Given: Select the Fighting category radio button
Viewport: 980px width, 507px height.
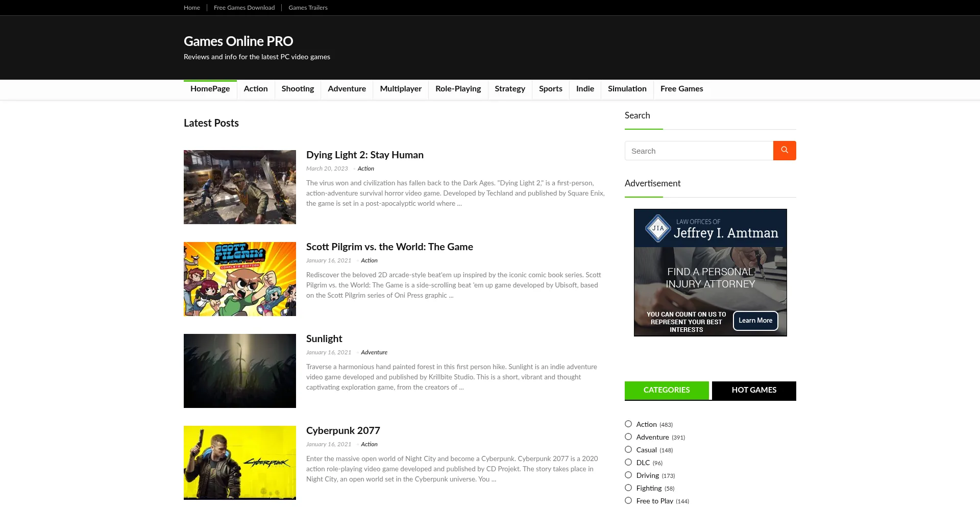Looking at the screenshot, I should tap(628, 488).
